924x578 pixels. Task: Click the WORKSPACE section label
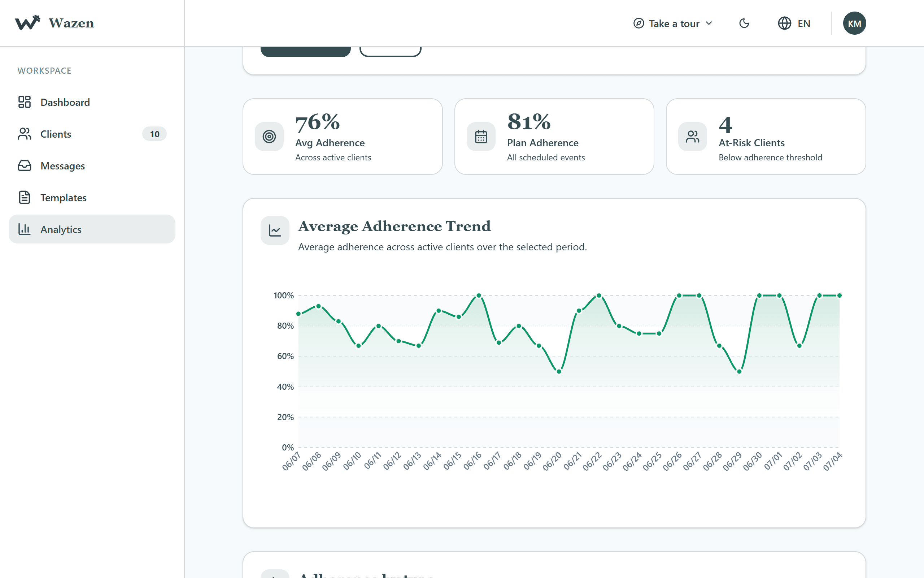coord(44,71)
